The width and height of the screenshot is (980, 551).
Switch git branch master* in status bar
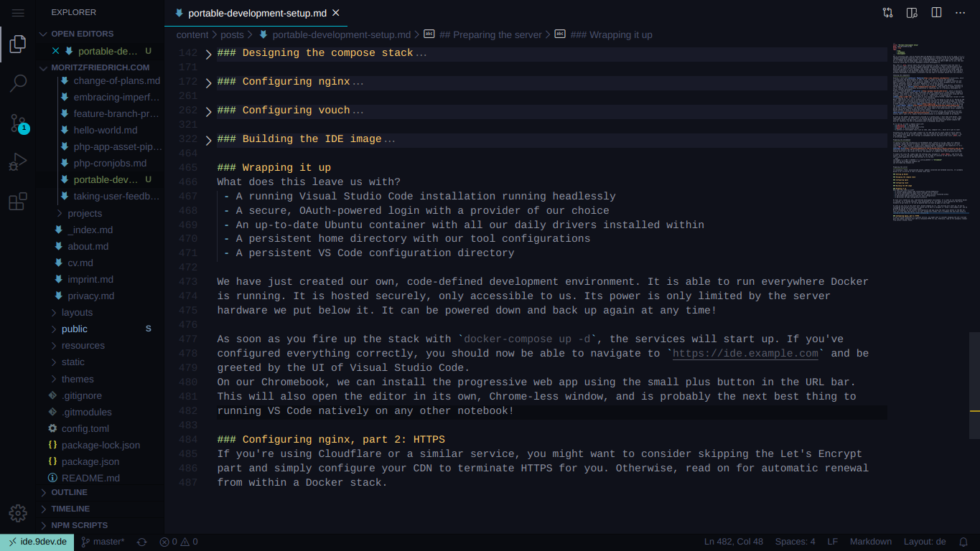tap(103, 542)
